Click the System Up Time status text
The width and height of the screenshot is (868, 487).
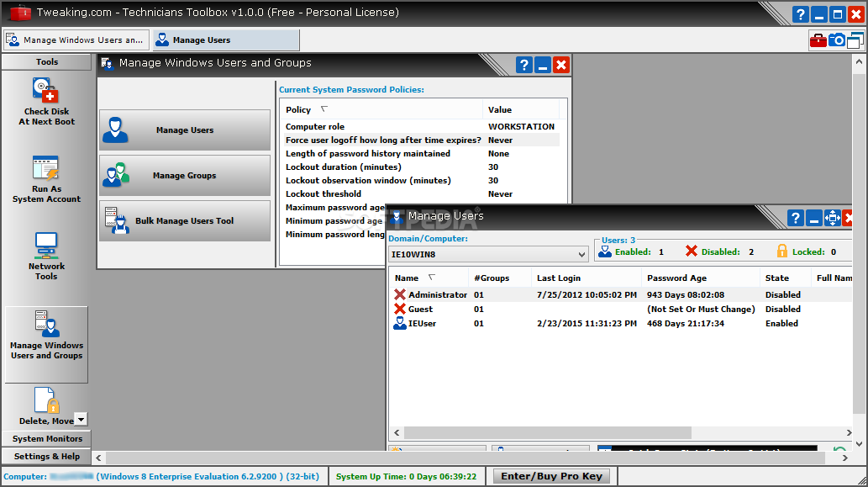406,476
